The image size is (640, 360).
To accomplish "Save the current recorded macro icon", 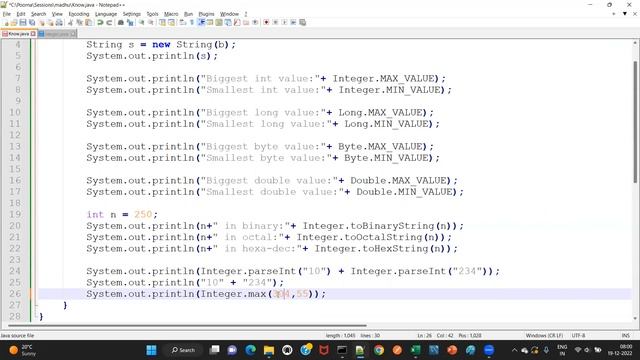I will (x=302, y=22).
